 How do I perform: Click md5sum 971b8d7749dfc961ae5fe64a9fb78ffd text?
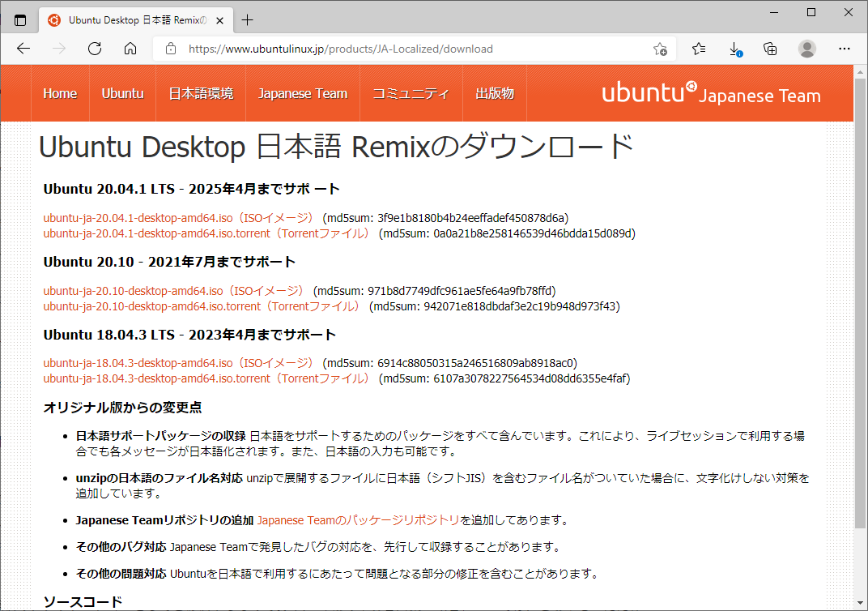click(x=435, y=291)
